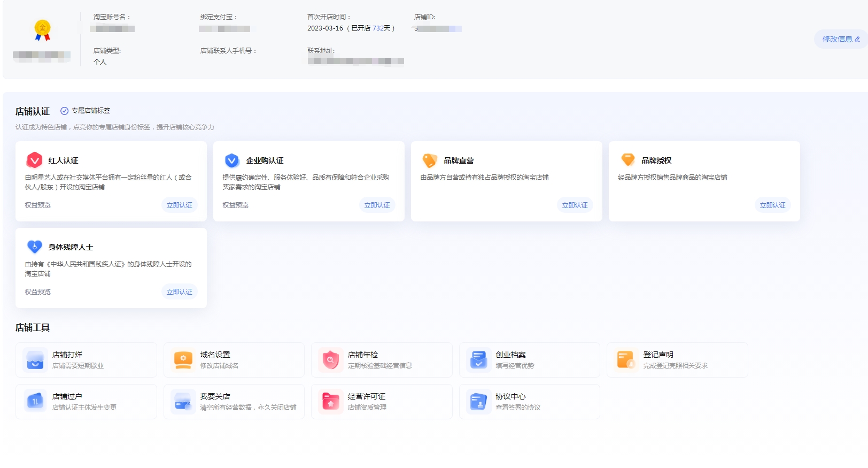The image size is (868, 468).
Task: Click the 身体残障人士 blue heart icon
Action: coord(34,247)
